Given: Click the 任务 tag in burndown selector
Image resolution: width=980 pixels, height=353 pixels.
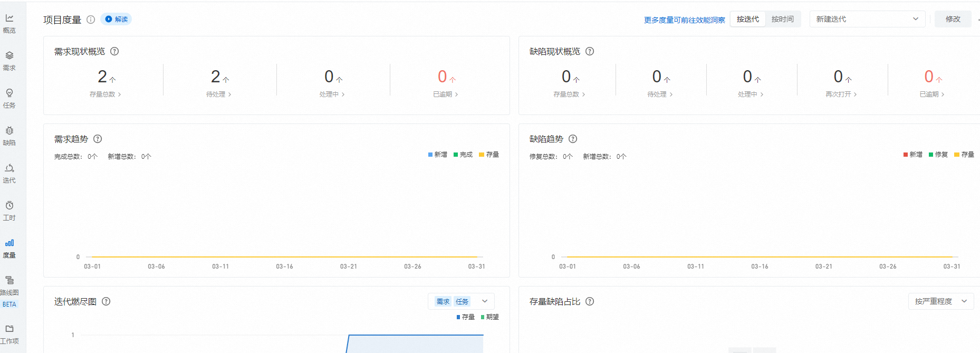Looking at the screenshot, I should pos(462,301).
